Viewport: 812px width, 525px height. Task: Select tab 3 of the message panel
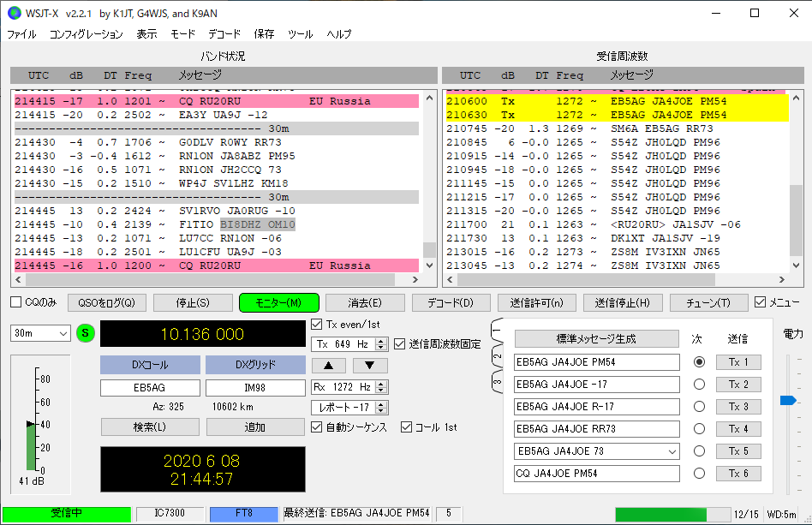(497, 382)
